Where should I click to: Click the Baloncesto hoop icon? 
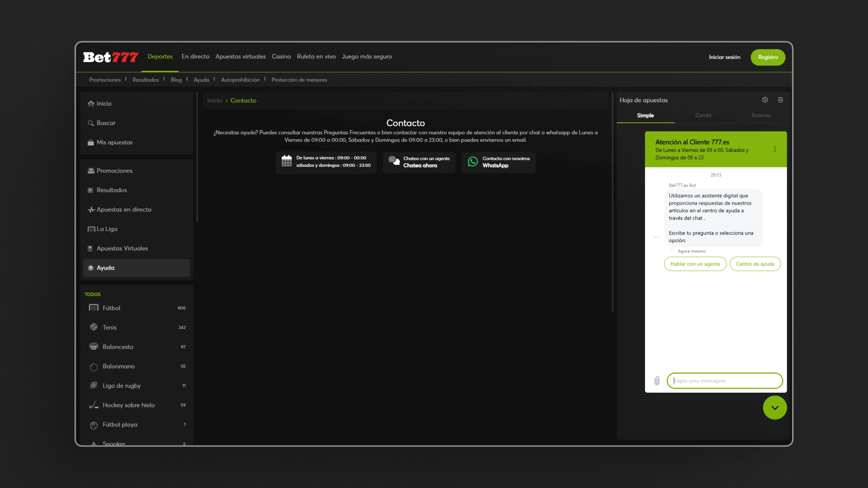pyautogui.click(x=94, y=347)
